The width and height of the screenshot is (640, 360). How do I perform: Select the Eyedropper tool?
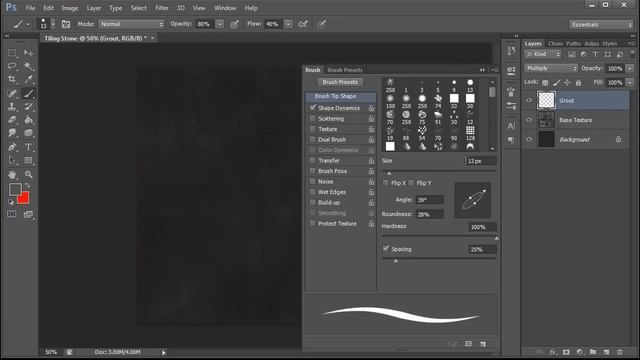tap(28, 80)
